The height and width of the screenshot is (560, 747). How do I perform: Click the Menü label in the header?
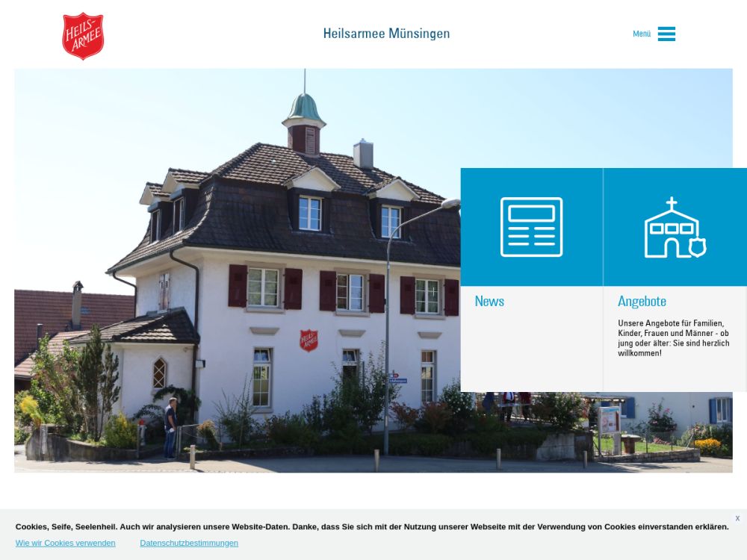(641, 34)
